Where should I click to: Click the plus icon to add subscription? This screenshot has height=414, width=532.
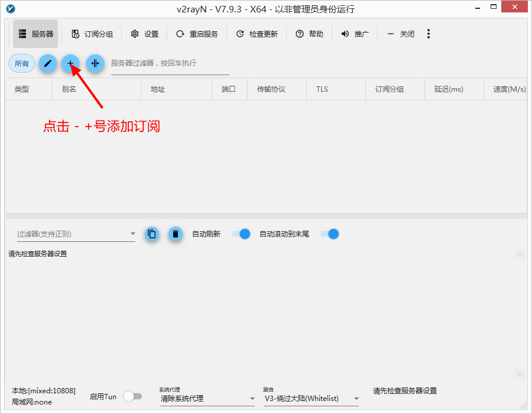point(70,63)
